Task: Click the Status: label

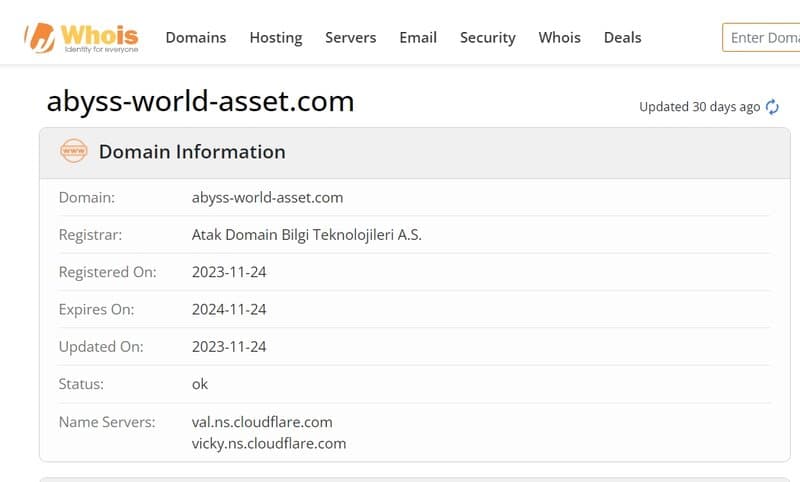Action: (x=81, y=384)
